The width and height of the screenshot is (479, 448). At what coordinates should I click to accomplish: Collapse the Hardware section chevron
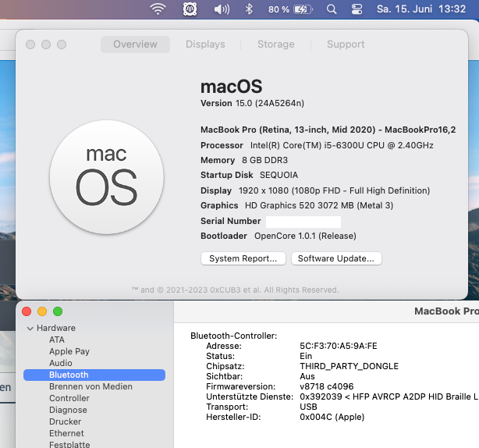[x=30, y=329]
